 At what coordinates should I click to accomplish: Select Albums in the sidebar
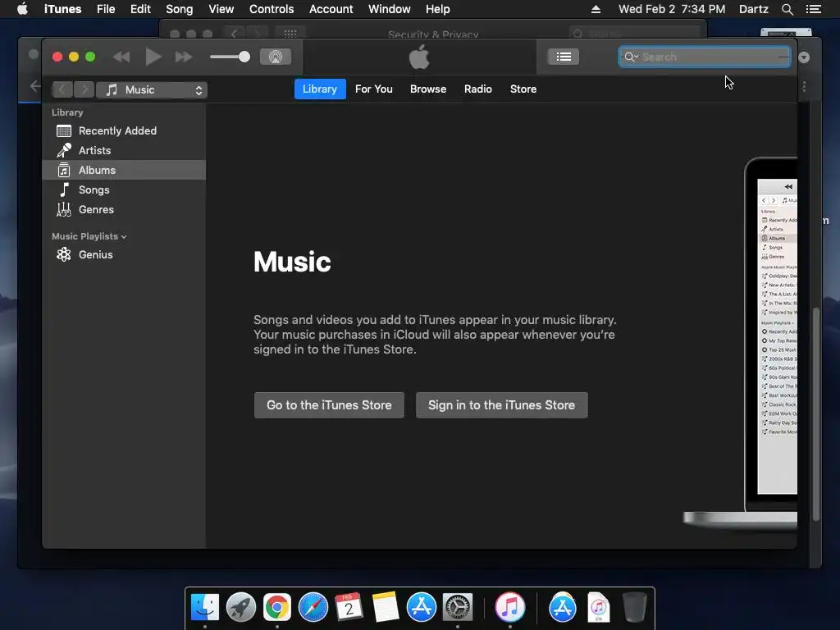point(124,171)
